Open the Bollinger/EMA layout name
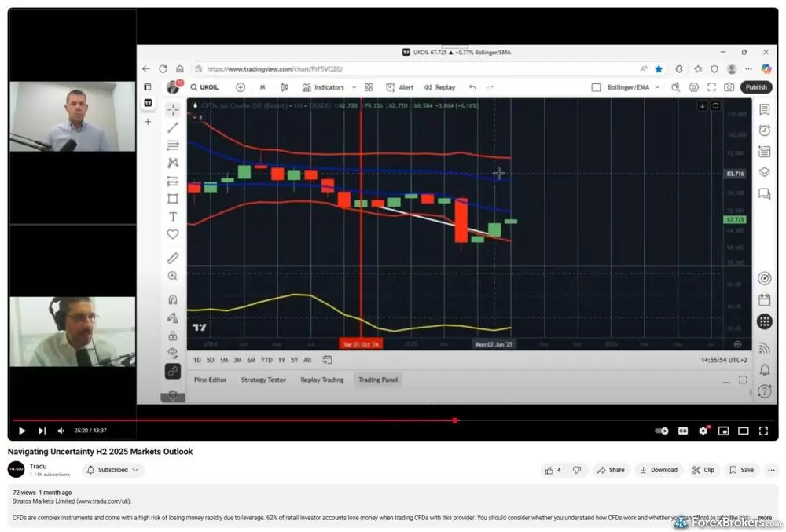The image size is (786, 532). click(627, 87)
